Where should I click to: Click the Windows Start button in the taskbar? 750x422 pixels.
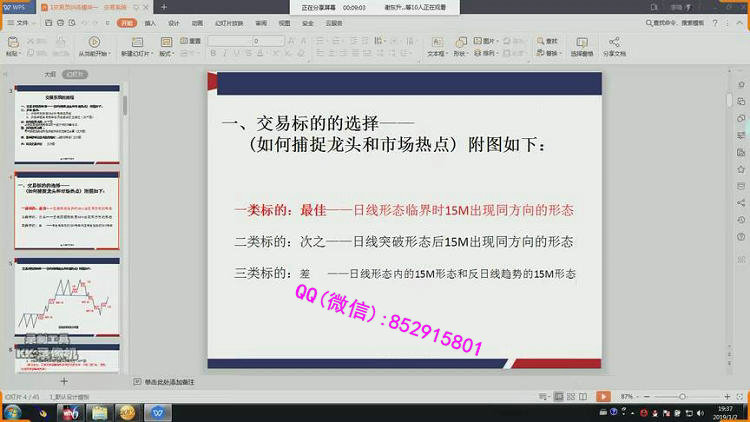(14, 411)
